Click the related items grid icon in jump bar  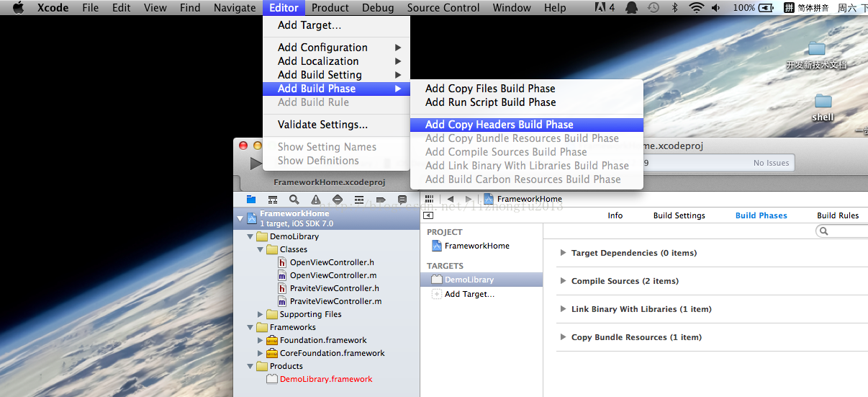(x=430, y=199)
